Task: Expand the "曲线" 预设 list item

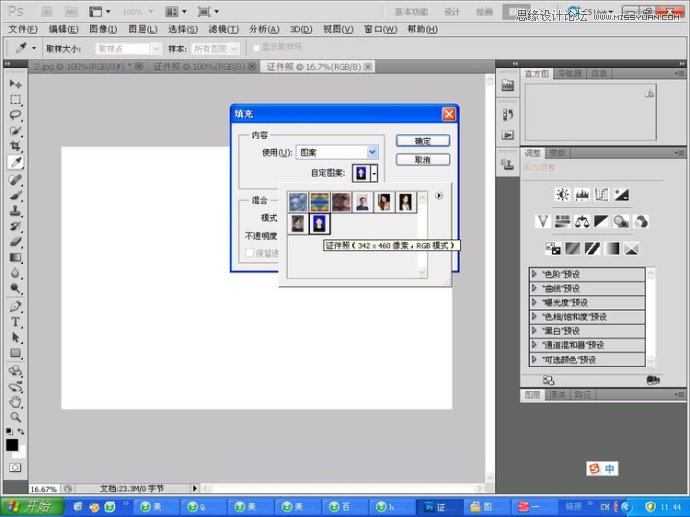Action: (535, 288)
